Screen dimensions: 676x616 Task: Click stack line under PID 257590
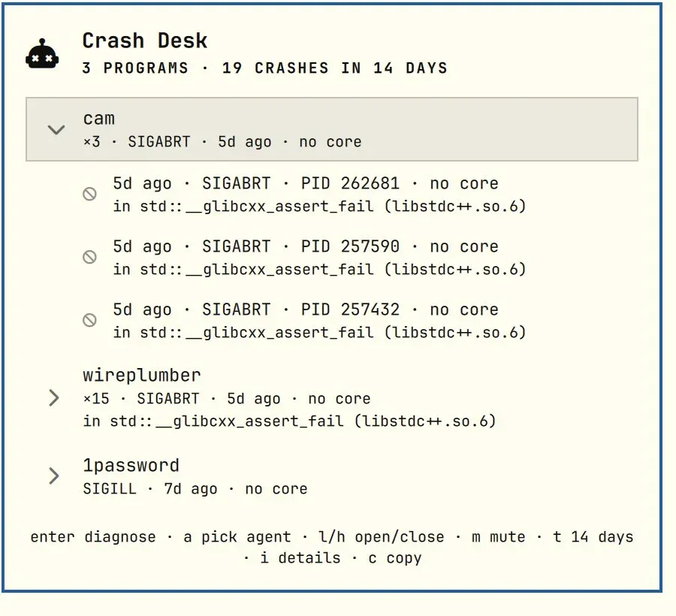[320, 270]
